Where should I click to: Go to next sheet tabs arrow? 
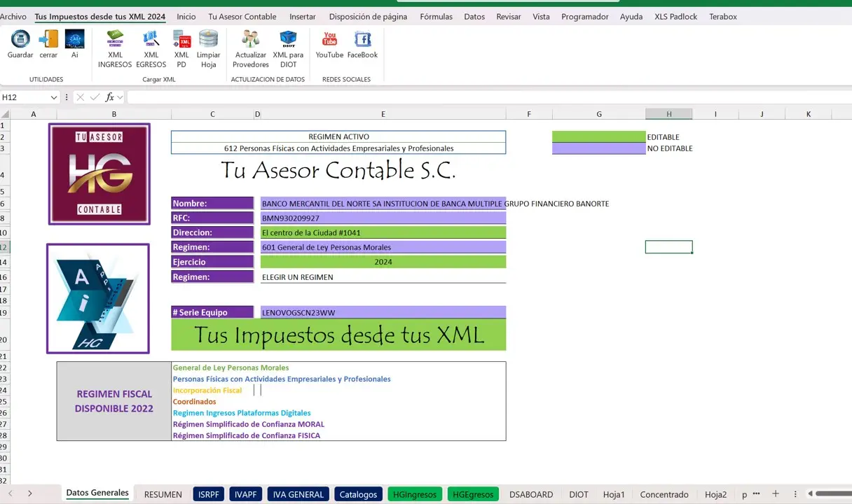tap(30, 493)
